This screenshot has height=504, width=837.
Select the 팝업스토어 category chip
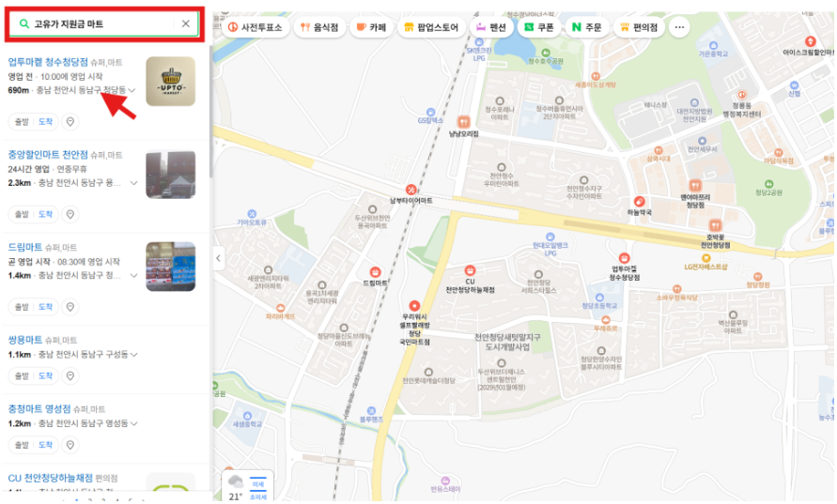coord(431,27)
